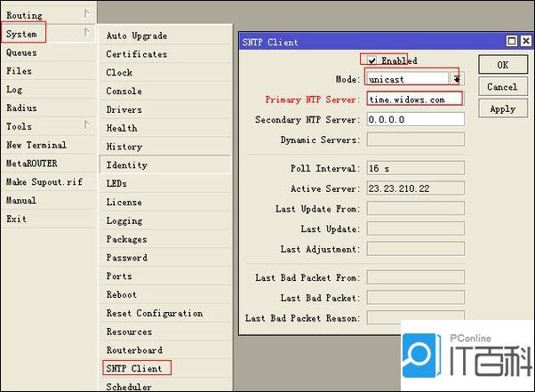Viewport: 535px width, 392px height.
Task: Click Cancel in SNTP Client dialog
Action: point(503,87)
